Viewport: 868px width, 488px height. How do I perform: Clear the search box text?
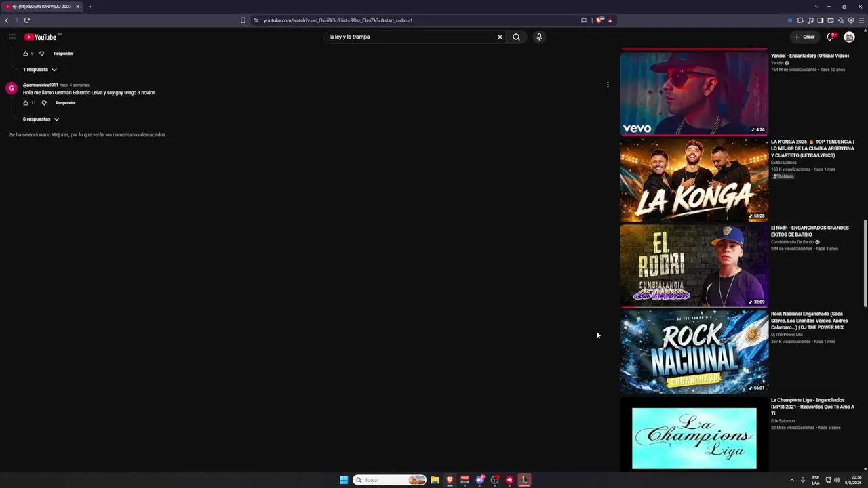click(x=500, y=37)
